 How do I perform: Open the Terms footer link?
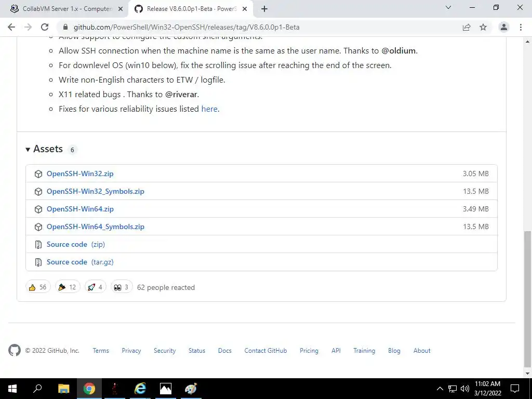coord(101,351)
